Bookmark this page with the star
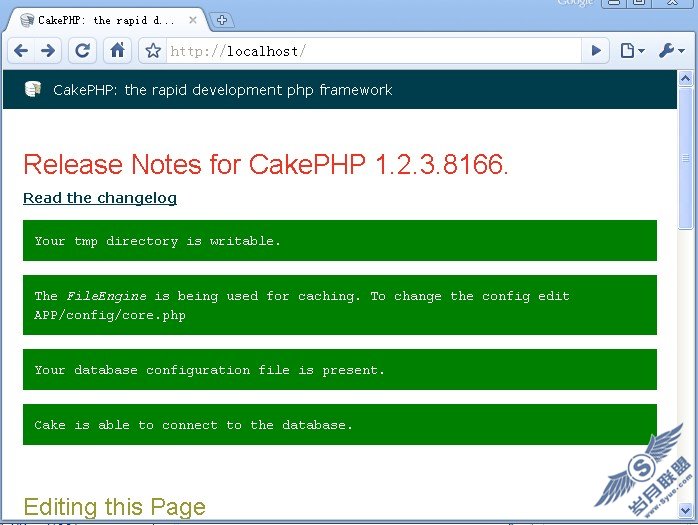698x525 pixels. [x=153, y=51]
